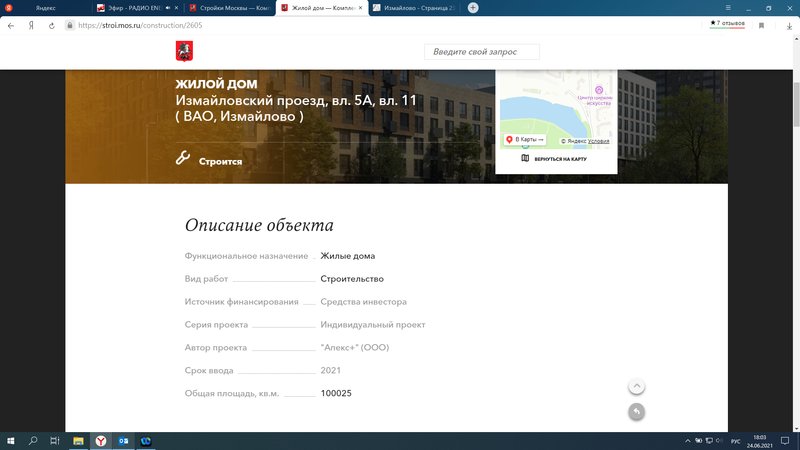800x450 pixels.
Task: Click the label 'Автор проекта'
Action: click(216, 347)
